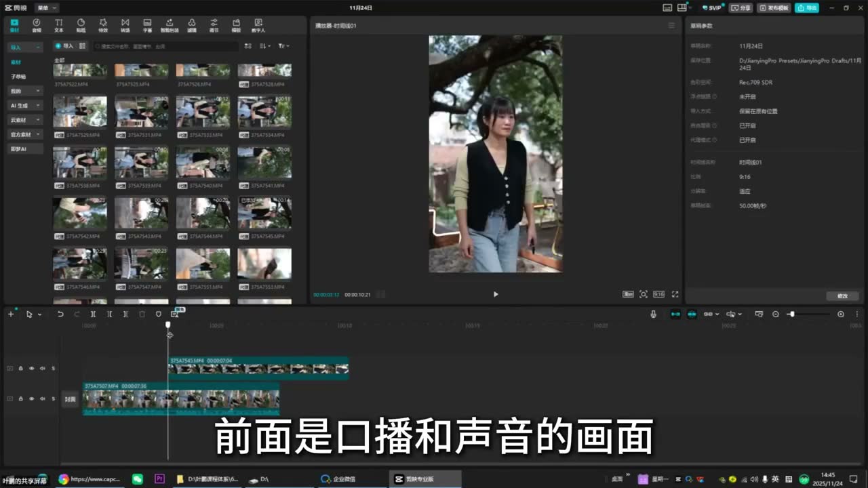Viewport: 868px width, 488px height.
Task: Open the 智能包装 panel tab
Action: pyautogui.click(x=170, y=26)
